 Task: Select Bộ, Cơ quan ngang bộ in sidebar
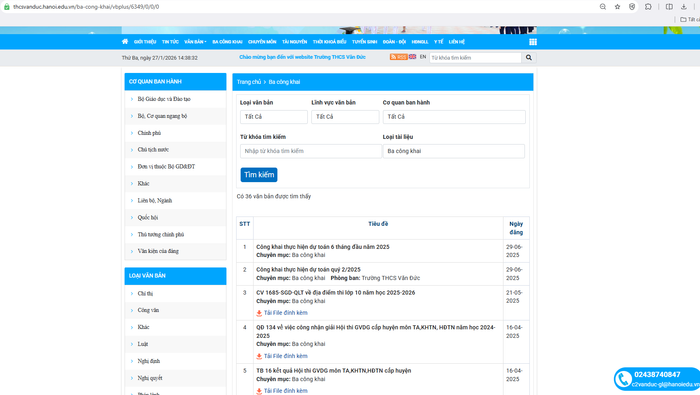pyautogui.click(x=162, y=116)
